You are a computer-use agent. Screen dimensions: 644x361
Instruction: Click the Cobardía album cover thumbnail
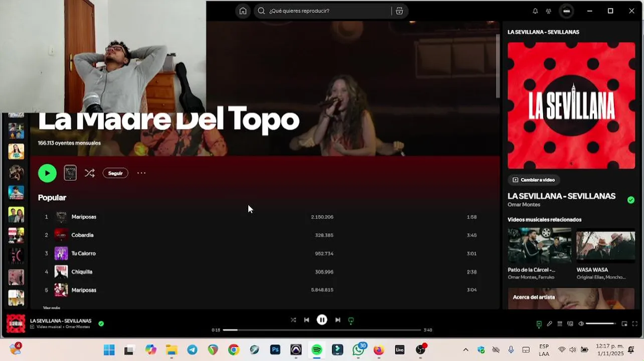[61, 235]
